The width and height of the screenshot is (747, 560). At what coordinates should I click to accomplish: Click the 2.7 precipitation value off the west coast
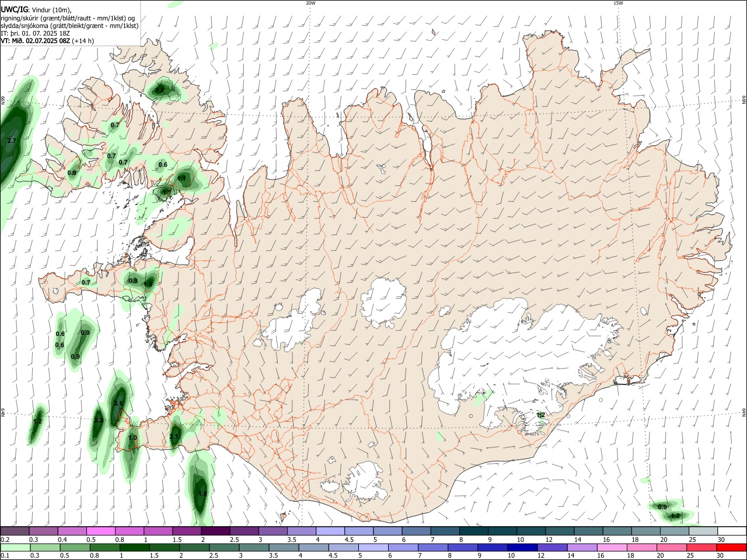pos(12,141)
